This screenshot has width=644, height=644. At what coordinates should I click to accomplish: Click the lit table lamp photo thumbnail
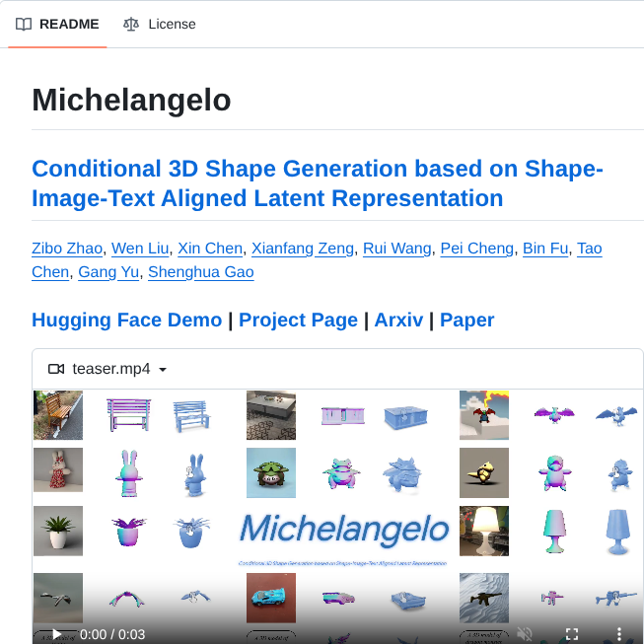click(x=484, y=531)
